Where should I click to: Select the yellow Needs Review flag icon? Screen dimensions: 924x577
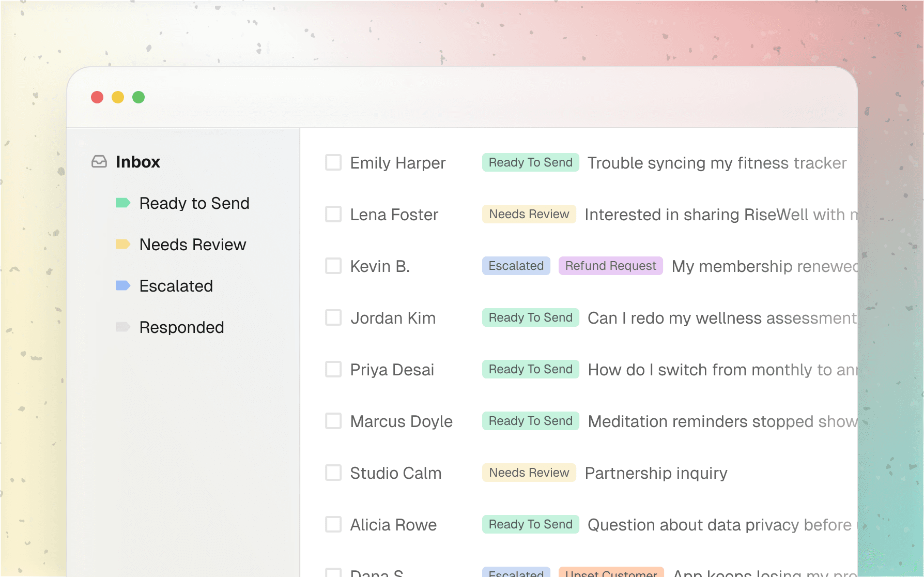(123, 244)
